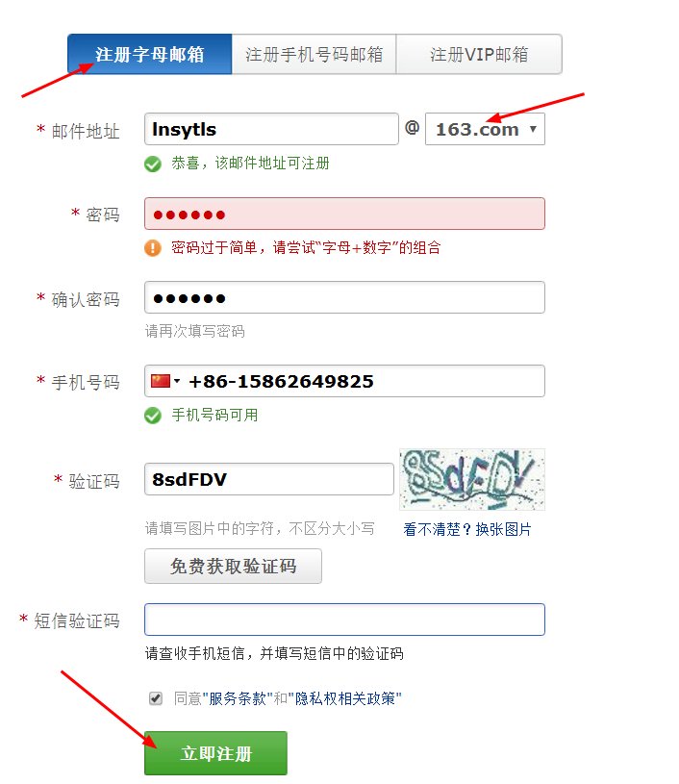
Task: Click 看不清楚？换张图片 link
Action: (467, 529)
